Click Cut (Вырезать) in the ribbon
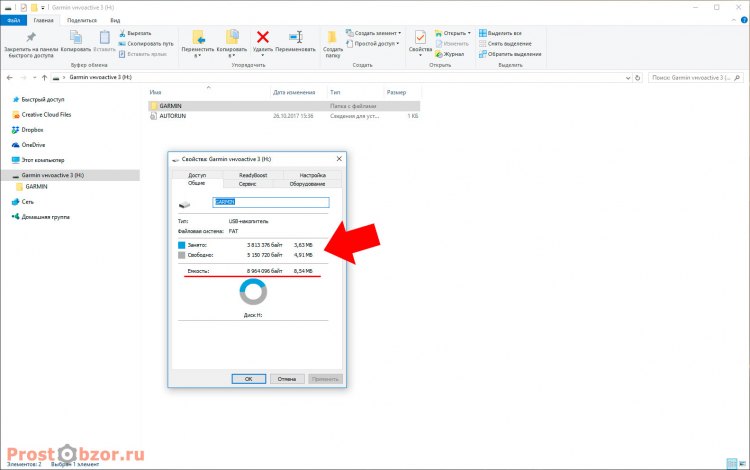 (135, 33)
